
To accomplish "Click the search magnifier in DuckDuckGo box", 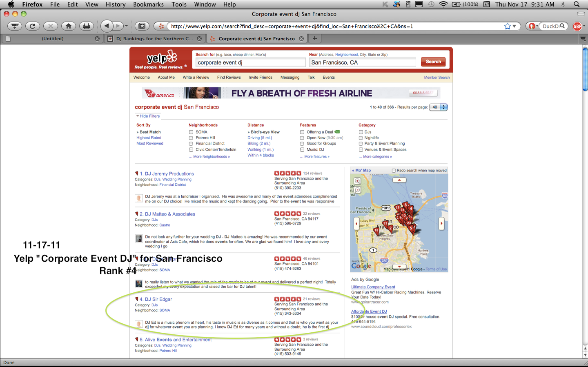I will (x=562, y=26).
